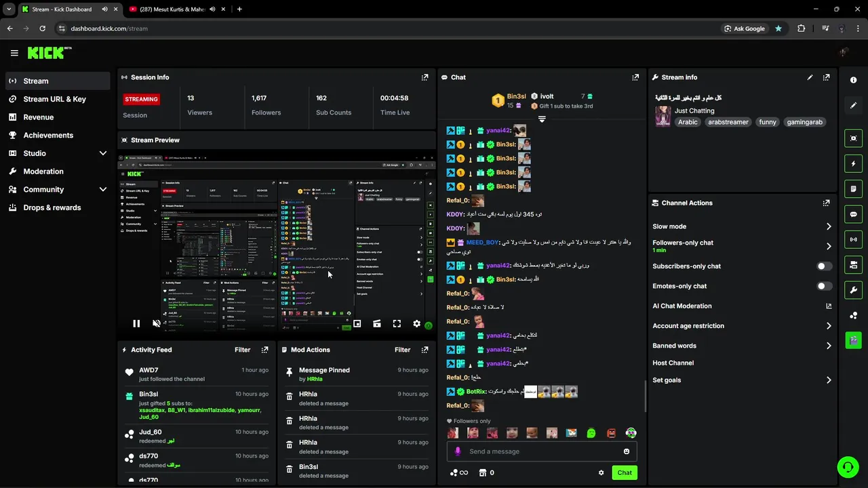This screenshot has width=868, height=488.
Task: Open chat settings gear icon
Action: tap(601, 473)
